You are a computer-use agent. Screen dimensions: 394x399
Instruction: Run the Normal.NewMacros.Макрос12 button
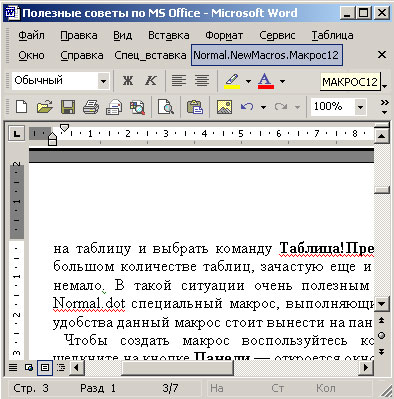click(267, 55)
